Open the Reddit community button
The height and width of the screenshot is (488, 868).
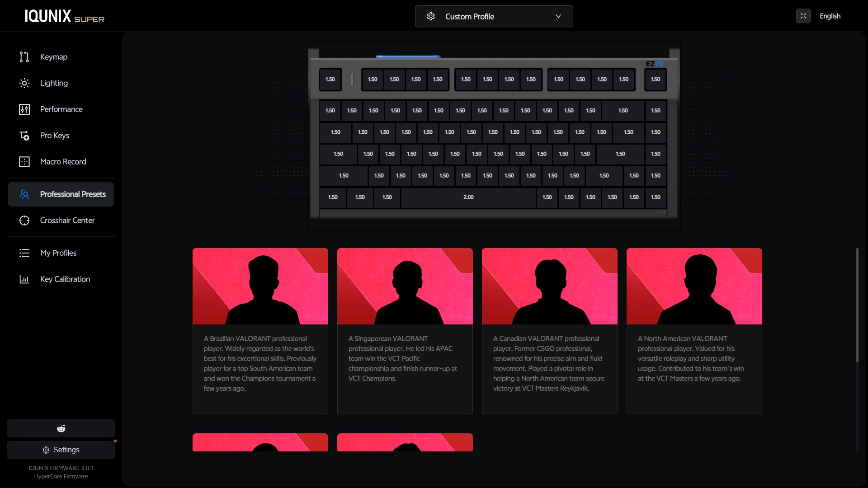tap(61, 428)
